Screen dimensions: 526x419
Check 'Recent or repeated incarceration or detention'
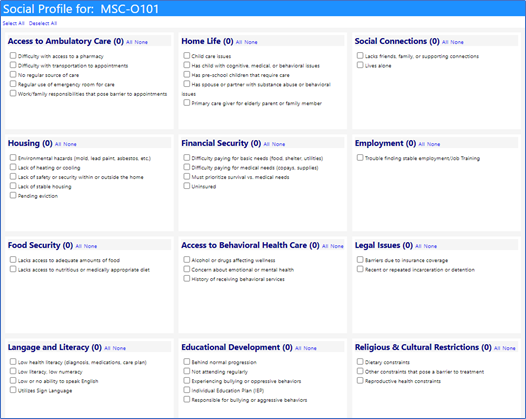360,269
